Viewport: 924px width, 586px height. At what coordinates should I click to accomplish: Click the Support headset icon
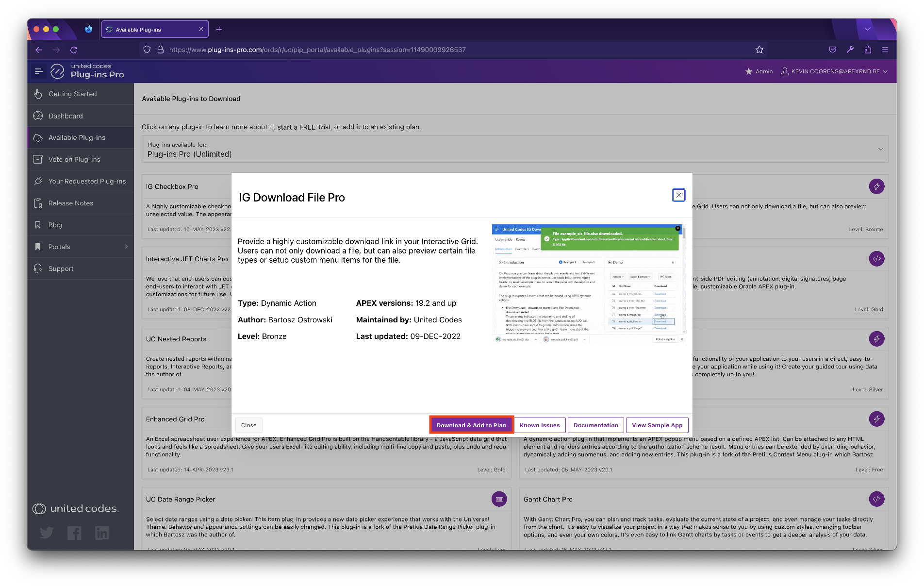(38, 268)
